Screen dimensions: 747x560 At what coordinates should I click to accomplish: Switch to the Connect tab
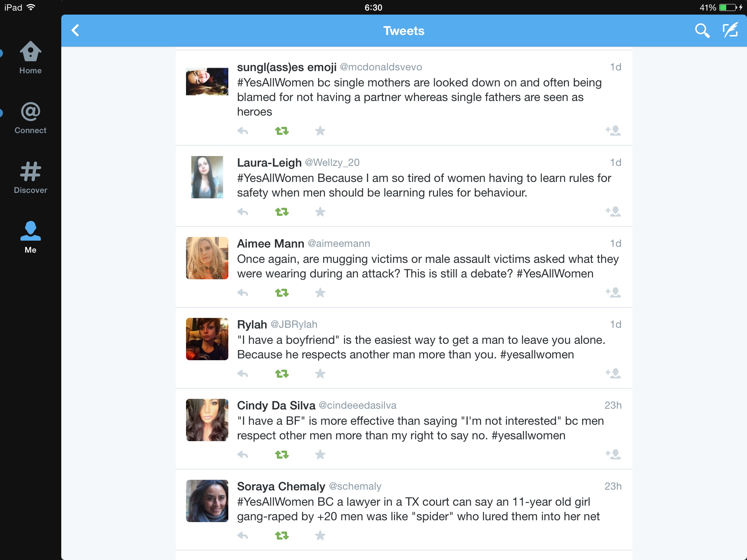point(30,118)
